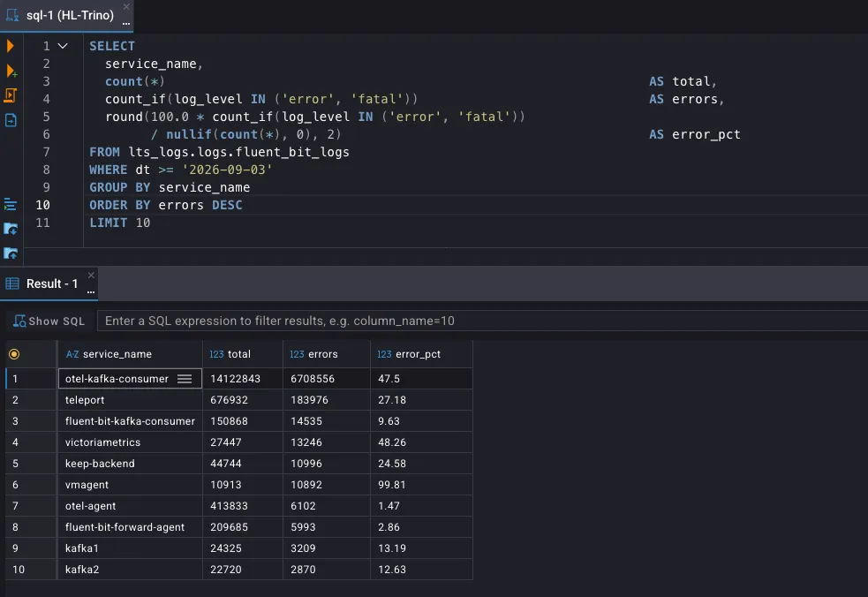Select row number 10 header
The height and width of the screenshot is (597, 868).
(x=31, y=570)
